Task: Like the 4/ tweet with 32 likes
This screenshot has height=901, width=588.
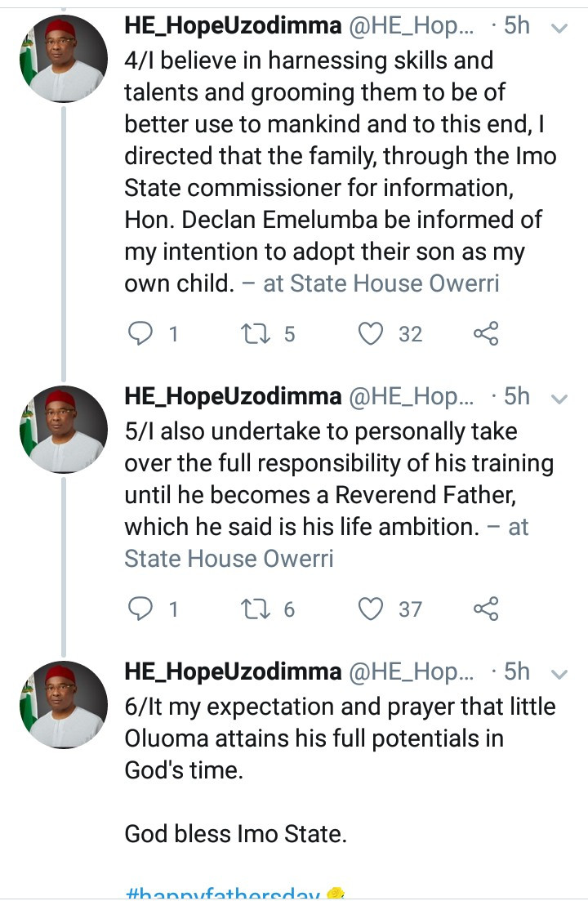Action: click(372, 333)
